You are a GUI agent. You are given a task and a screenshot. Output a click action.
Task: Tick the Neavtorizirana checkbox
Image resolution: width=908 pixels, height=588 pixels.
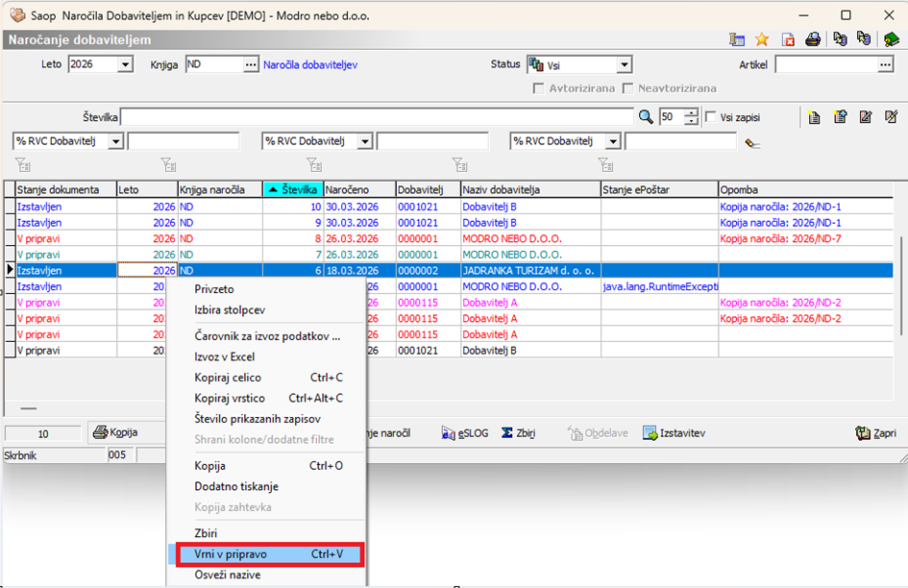628,88
